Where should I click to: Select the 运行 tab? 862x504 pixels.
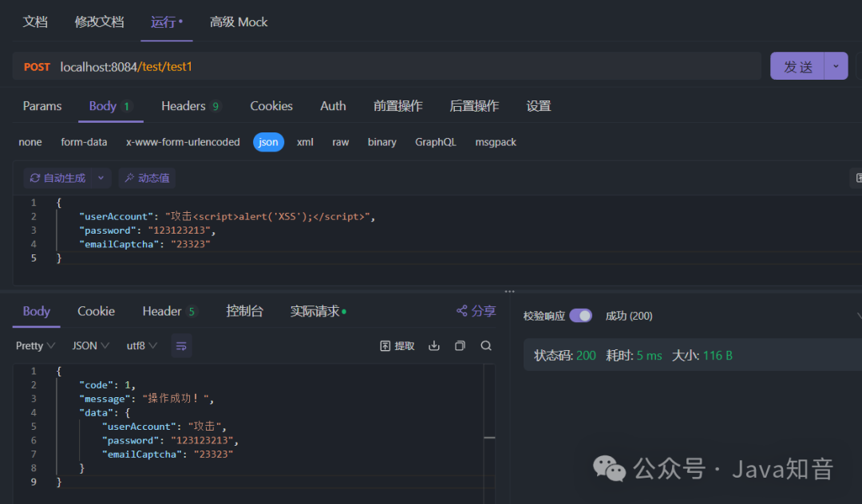pyautogui.click(x=166, y=22)
